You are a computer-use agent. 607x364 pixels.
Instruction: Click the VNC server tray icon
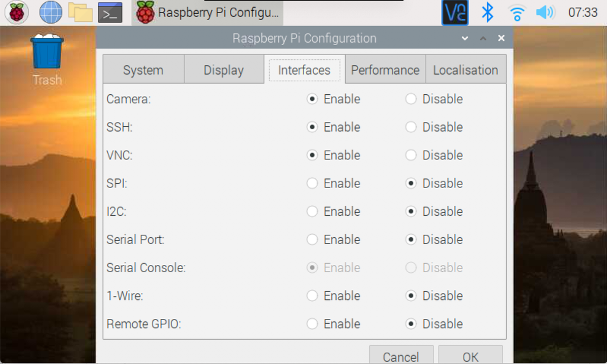tap(455, 12)
